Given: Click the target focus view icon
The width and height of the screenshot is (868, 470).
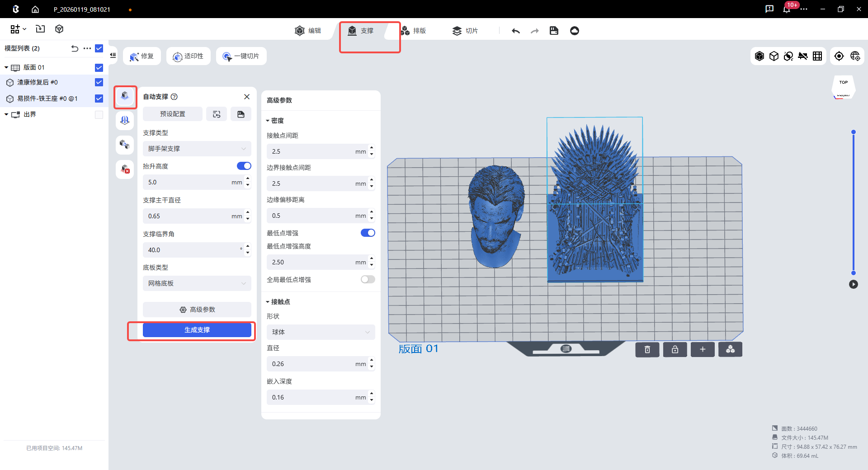Looking at the screenshot, I should tap(839, 56).
